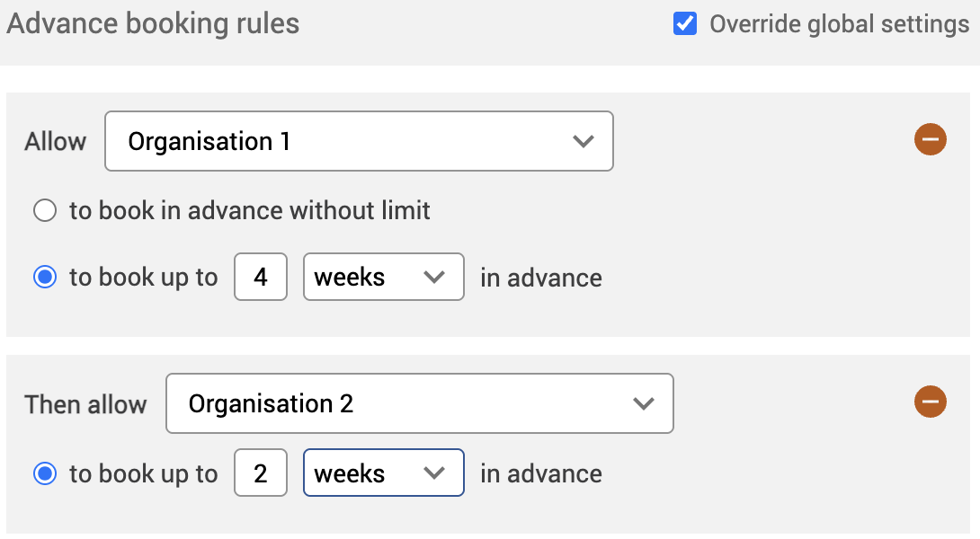
Task: Open the Organisation 2 dropdown
Action: click(x=419, y=403)
